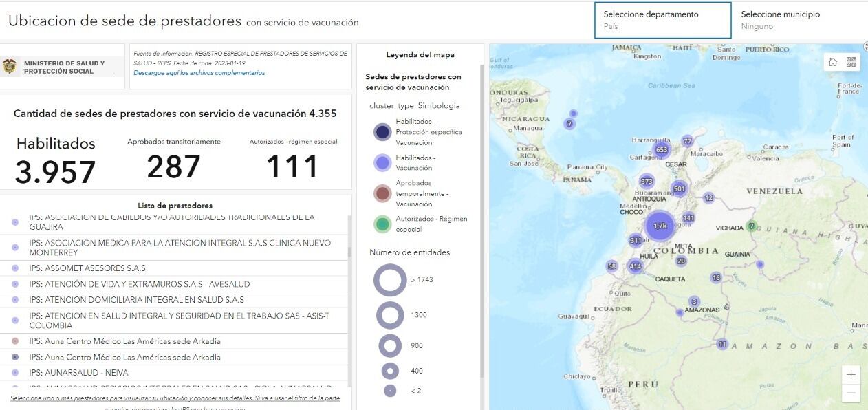Screen dimensions: 868x410
Task: Click the home/default extent icon on the map
Action: 833,61
